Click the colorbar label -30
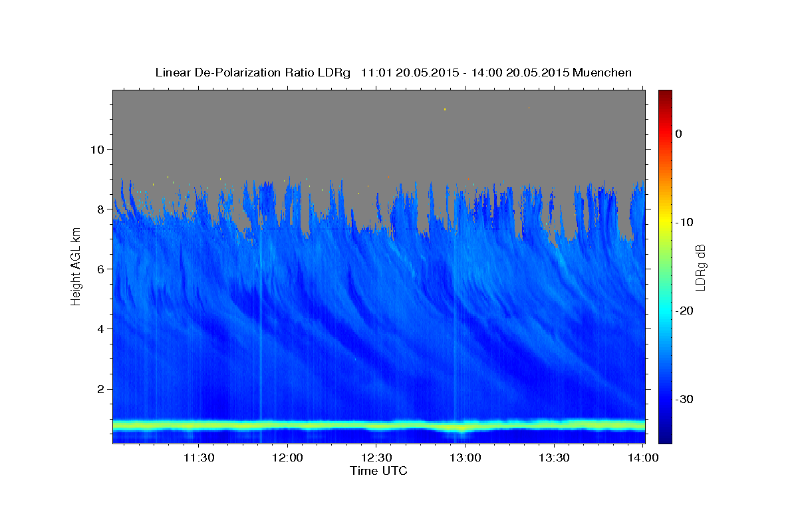 point(684,399)
